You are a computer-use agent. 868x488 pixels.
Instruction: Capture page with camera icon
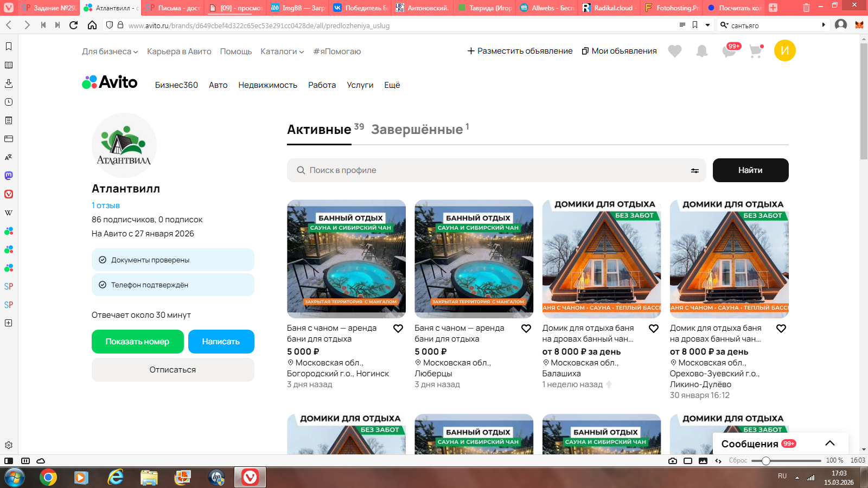click(673, 461)
